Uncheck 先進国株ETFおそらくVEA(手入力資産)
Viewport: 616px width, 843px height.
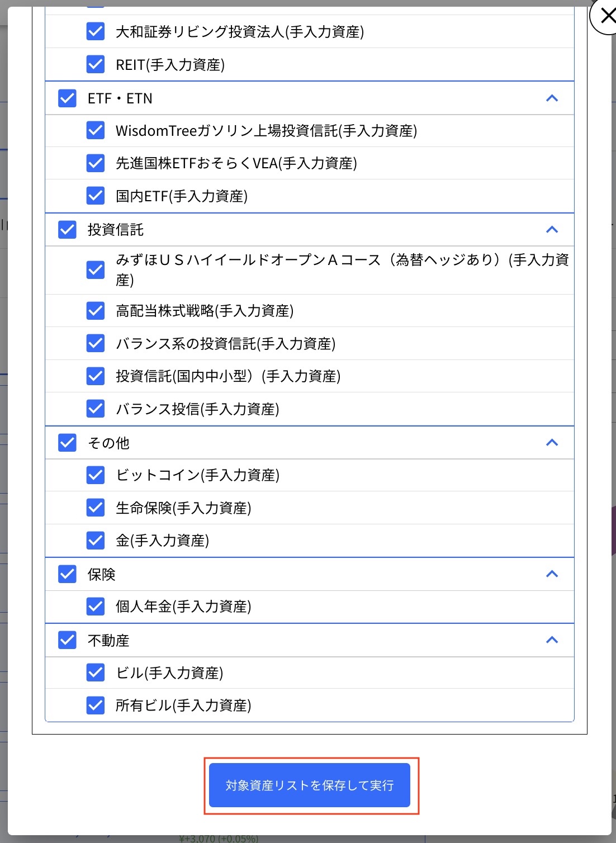(x=95, y=163)
